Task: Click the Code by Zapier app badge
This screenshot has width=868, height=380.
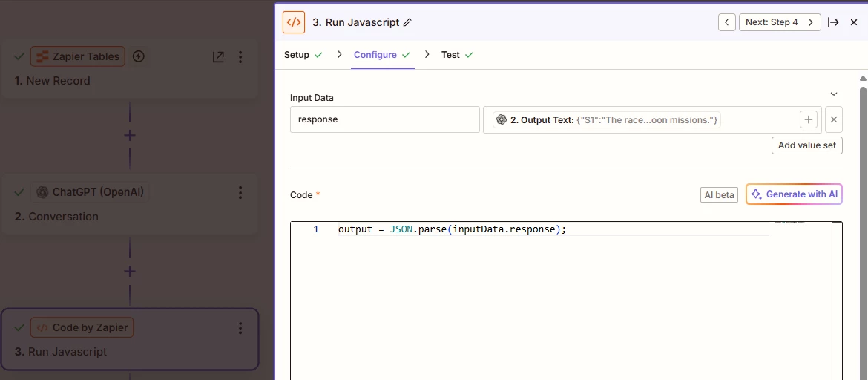Action: (82, 327)
